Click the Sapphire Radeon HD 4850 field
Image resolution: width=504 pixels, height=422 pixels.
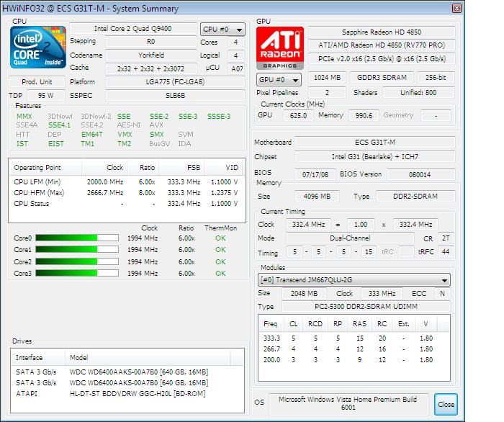(382, 32)
